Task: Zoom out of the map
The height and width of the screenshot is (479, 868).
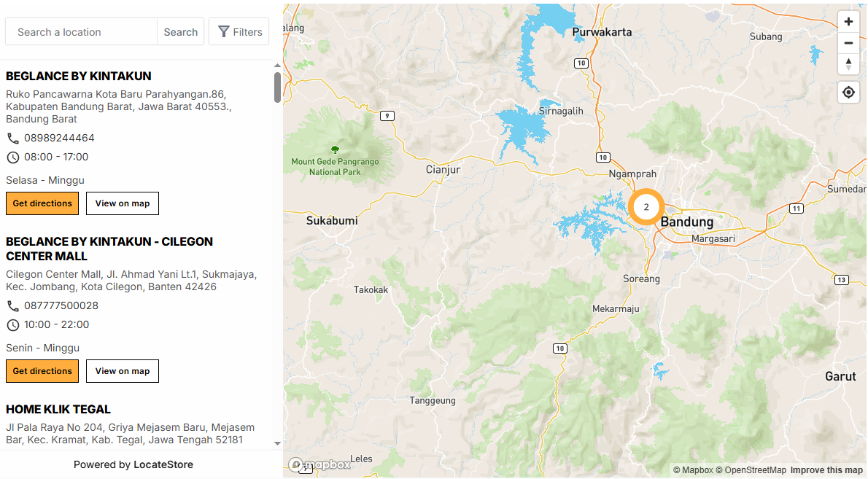Action: click(x=848, y=43)
